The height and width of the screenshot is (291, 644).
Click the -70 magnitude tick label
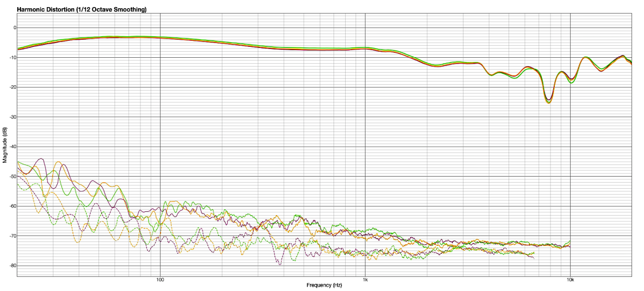click(x=13, y=236)
